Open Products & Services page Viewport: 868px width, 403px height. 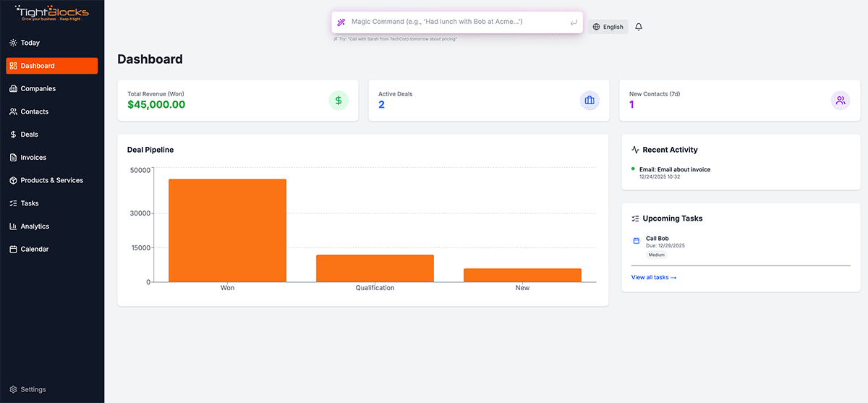pyautogui.click(x=52, y=180)
